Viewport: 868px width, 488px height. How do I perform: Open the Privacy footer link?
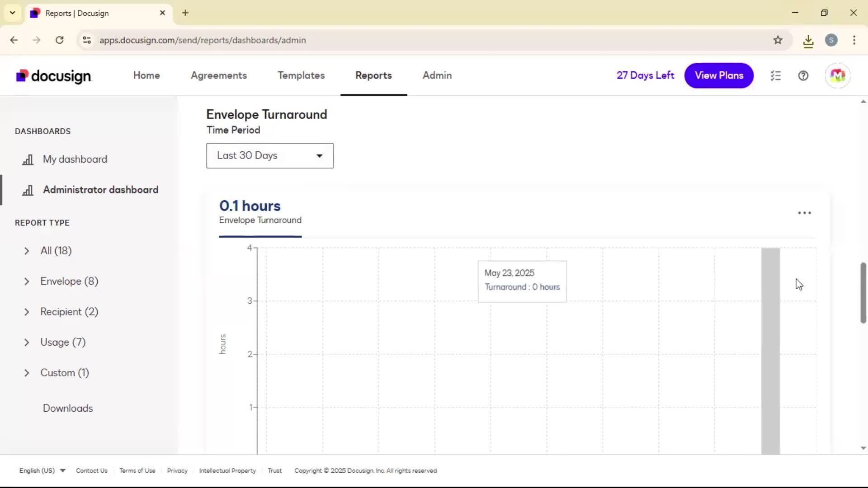(177, 471)
